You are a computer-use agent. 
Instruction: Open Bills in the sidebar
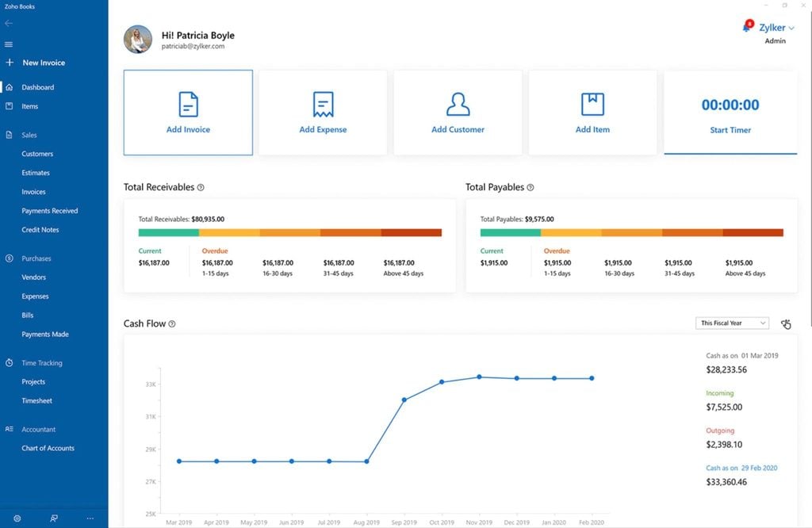28,316
